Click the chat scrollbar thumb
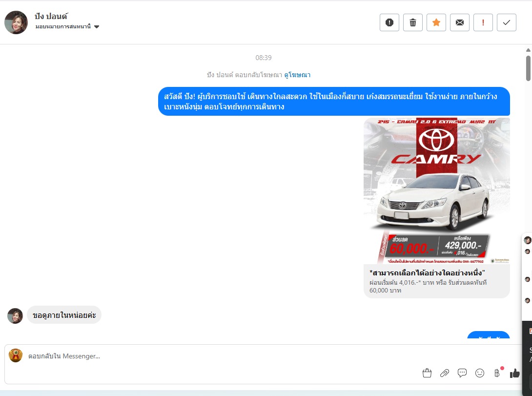This screenshot has width=532, height=396. (528, 68)
